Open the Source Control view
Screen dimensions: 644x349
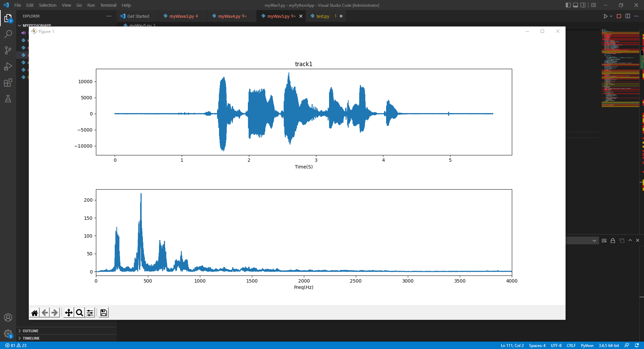click(8, 50)
